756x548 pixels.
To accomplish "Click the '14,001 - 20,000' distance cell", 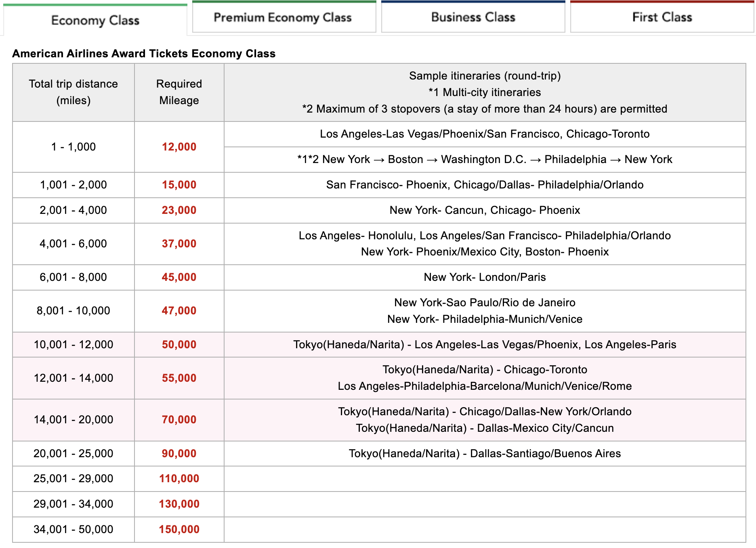I will (x=73, y=420).
